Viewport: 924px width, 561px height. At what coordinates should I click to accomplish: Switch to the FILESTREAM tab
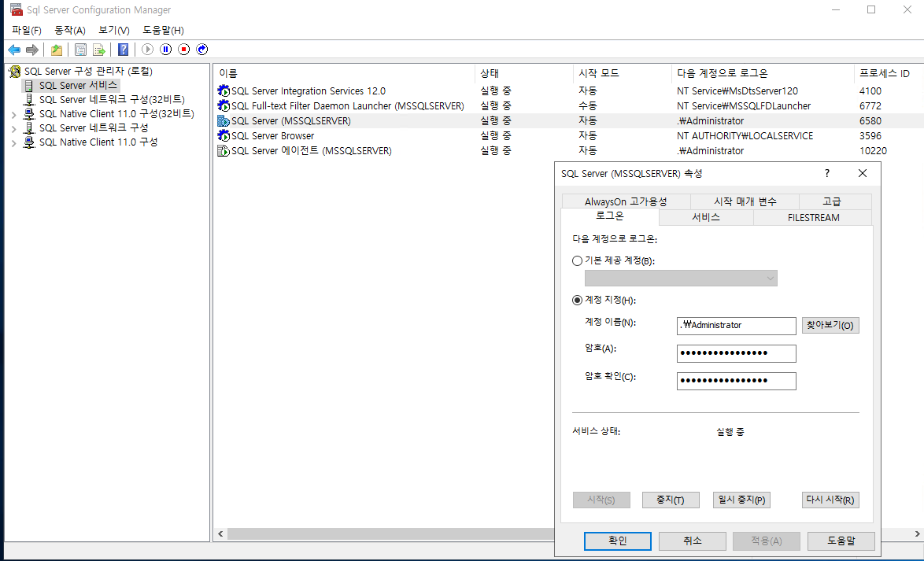[813, 217]
